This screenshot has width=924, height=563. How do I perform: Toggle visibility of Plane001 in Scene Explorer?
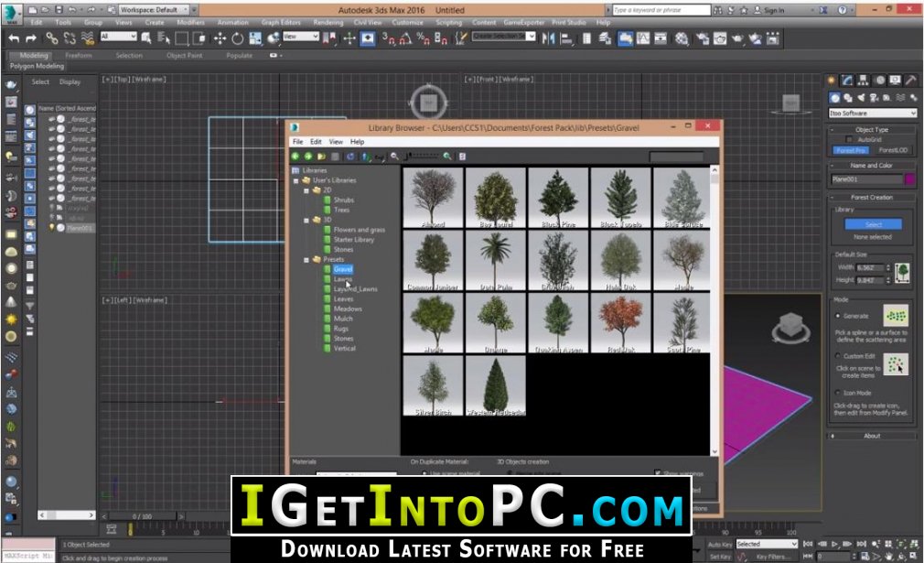[52, 228]
